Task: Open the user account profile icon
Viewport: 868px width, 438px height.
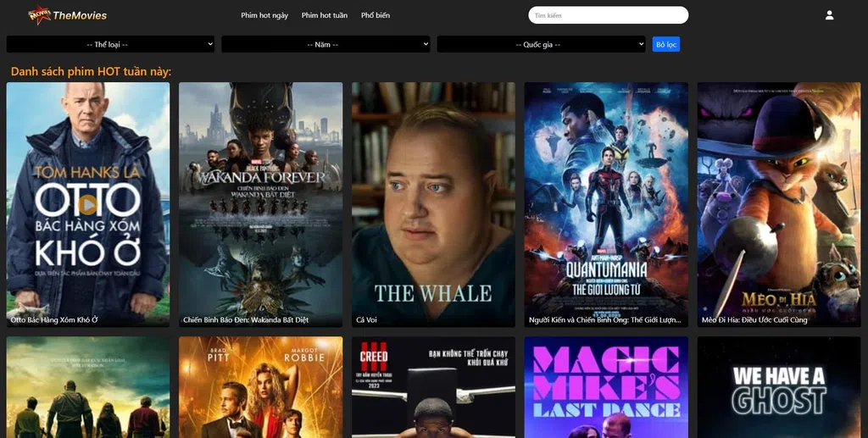Action: point(829,15)
